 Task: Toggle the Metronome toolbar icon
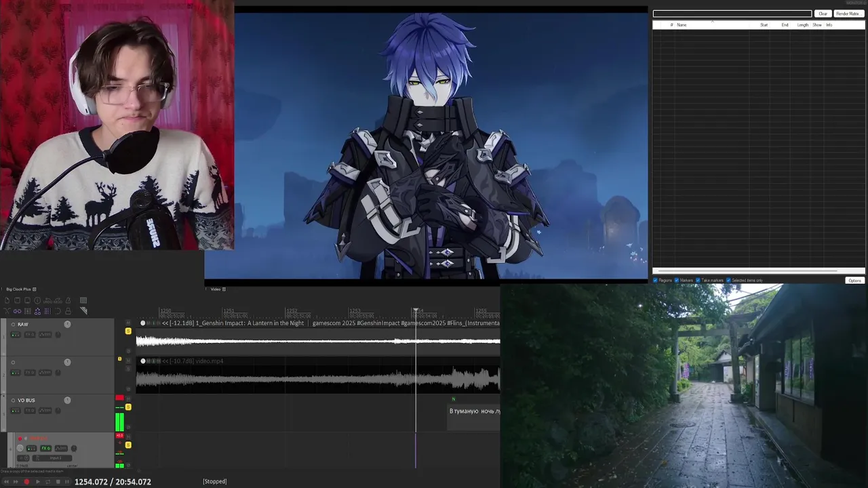click(x=68, y=300)
